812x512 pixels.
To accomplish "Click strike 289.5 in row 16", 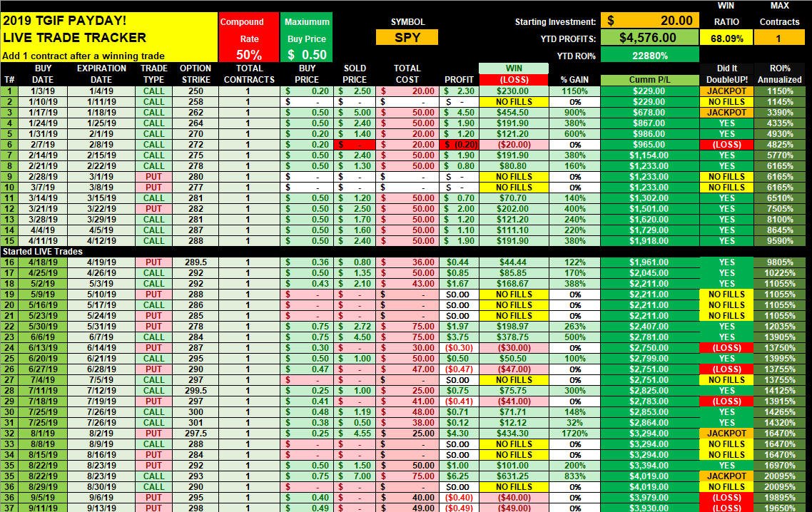I will [196, 262].
